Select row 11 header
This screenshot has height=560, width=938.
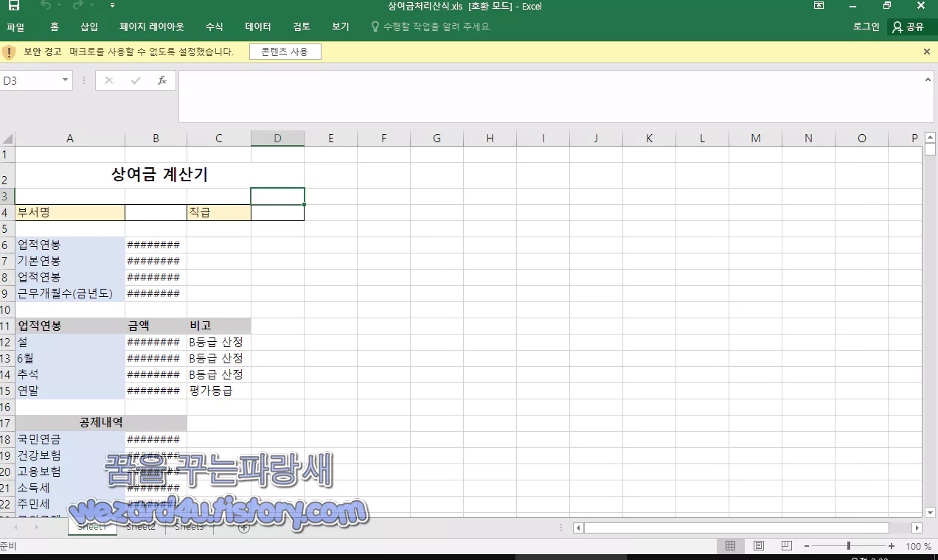coord(7,326)
